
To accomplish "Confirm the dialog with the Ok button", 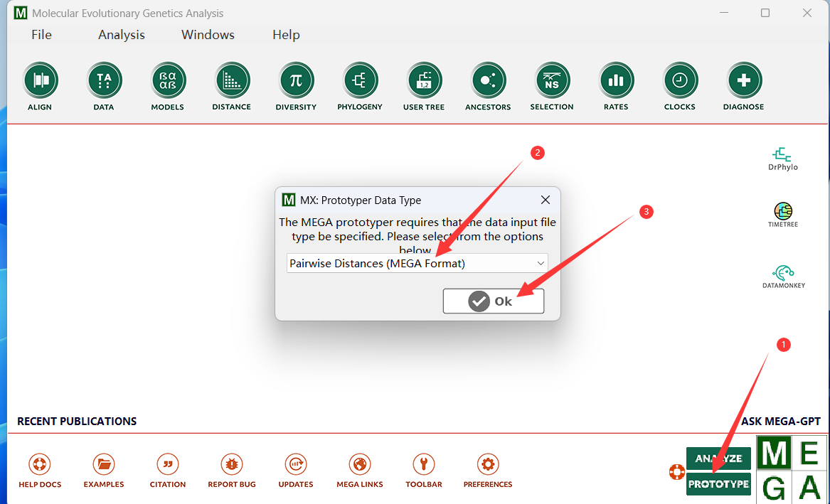I will (x=494, y=301).
